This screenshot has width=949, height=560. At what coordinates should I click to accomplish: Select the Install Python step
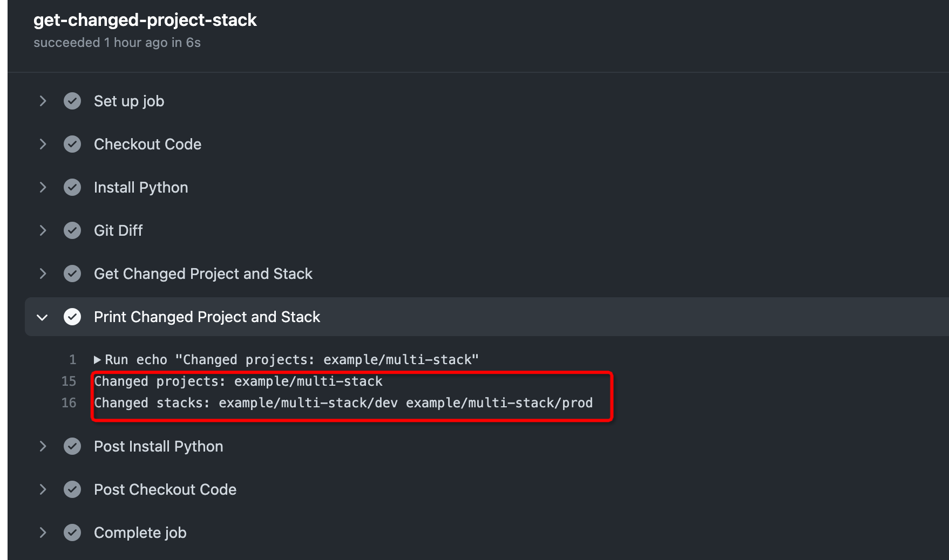(x=141, y=187)
